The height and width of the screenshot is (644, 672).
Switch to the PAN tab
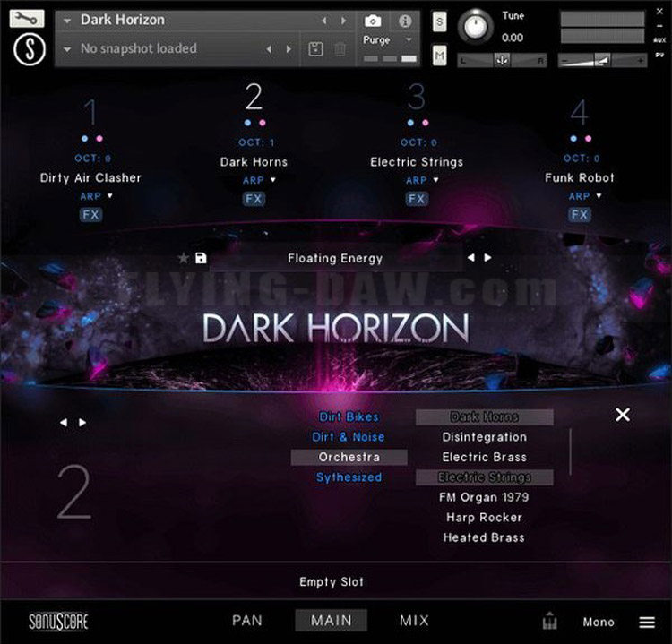click(x=247, y=621)
